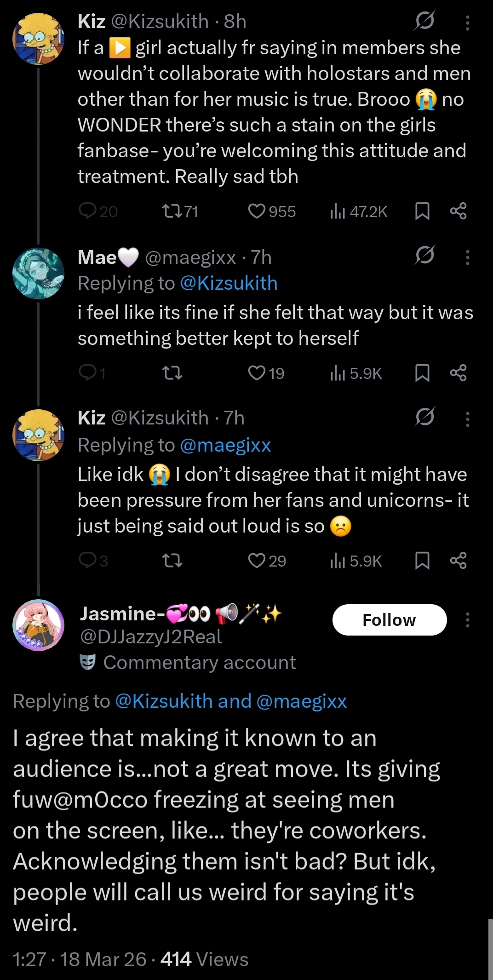Toggle the slashed circle icon on Kiz's 7h reply
493x980 pixels.
click(x=424, y=417)
